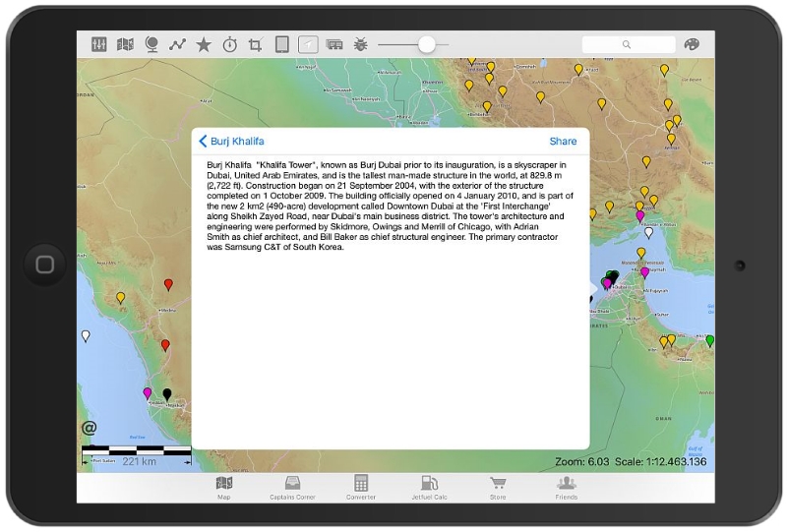Tap the @ attribution icon on map

click(89, 428)
